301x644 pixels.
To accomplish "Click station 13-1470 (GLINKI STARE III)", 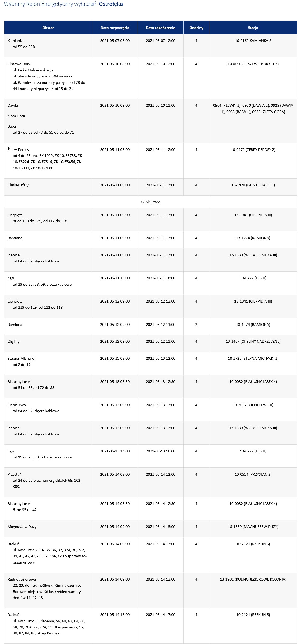I will (x=253, y=185).
